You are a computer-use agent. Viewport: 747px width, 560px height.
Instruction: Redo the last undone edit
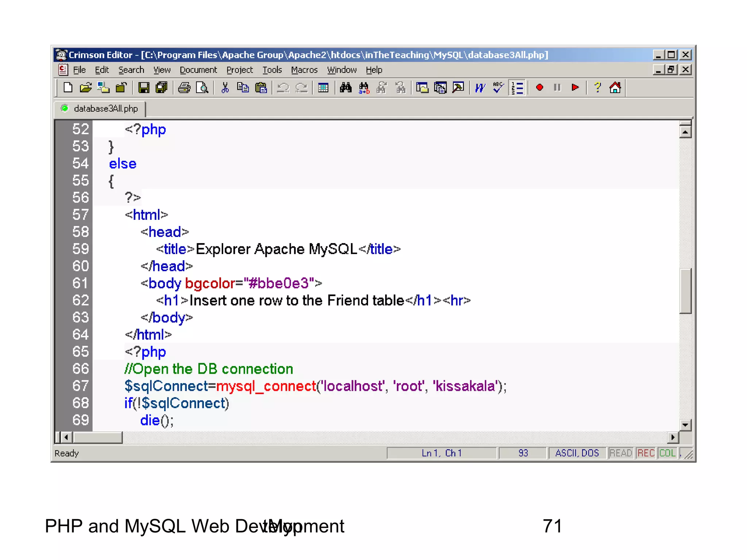[x=301, y=88]
